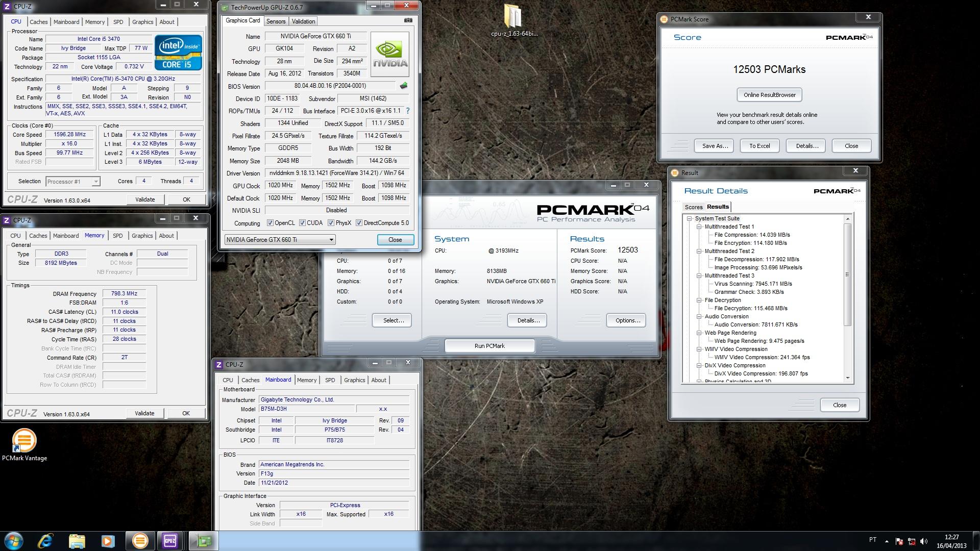Click the title icon of the CPU-Z Memory window
This screenshot has width=980, height=551.
point(7,220)
